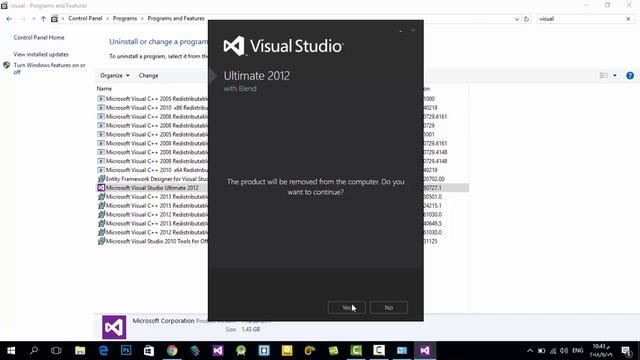
Task: Open Control Panel Home link
Action: coord(39,38)
